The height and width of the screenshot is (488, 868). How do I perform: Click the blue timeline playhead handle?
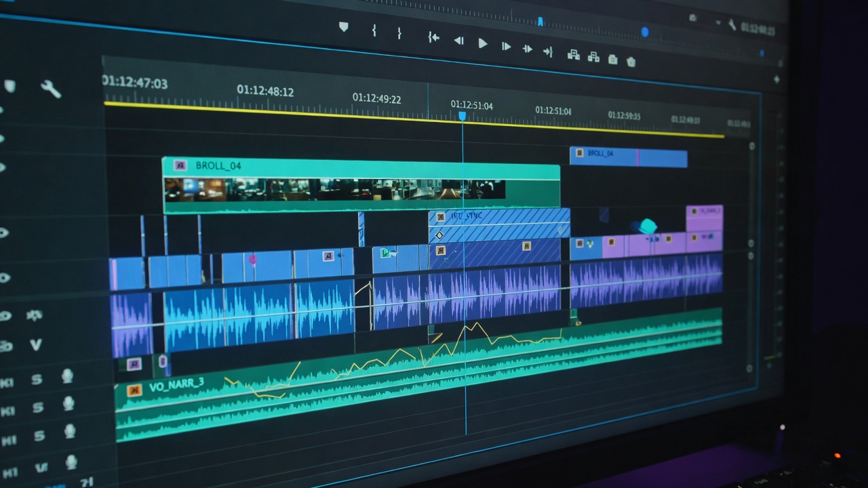coord(462,116)
